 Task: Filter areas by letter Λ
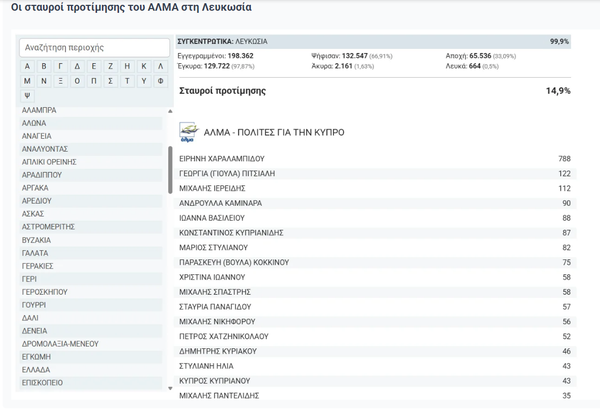pyautogui.click(x=160, y=67)
